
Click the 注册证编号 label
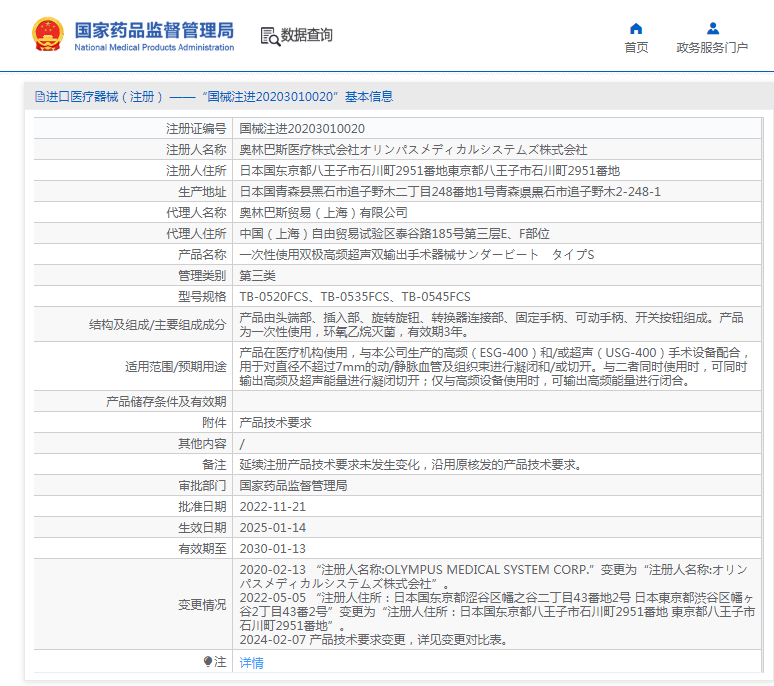pyautogui.click(x=196, y=129)
